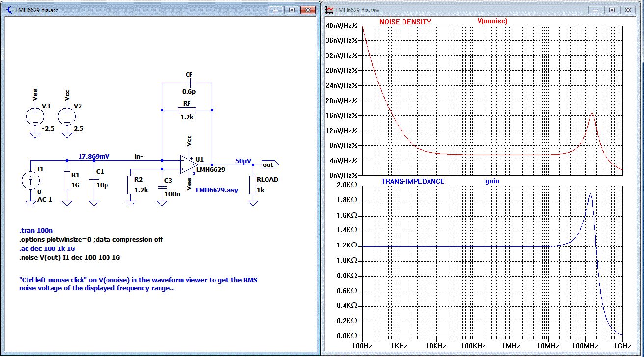
Task: Click the RLOAD resistor symbol
Action: click(x=253, y=185)
